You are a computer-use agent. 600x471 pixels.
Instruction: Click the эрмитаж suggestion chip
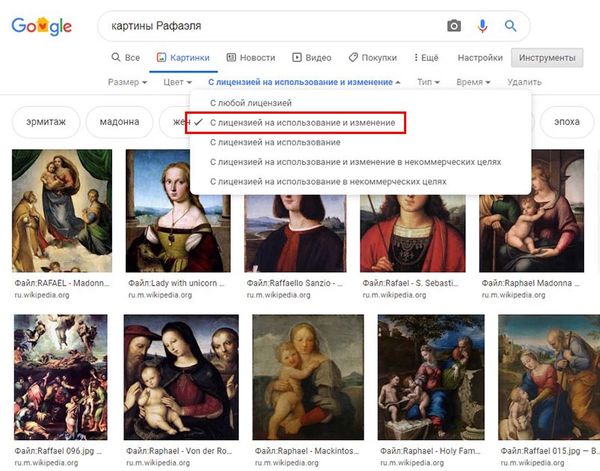46,122
